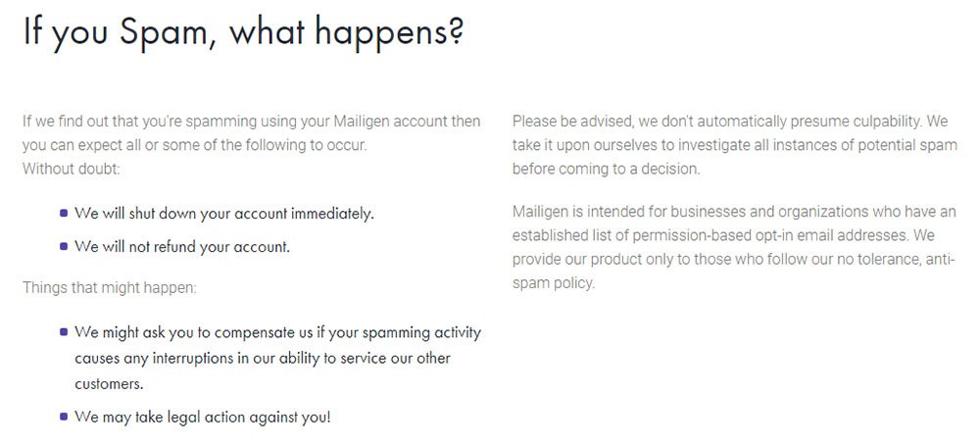Image resolution: width=980 pixels, height=445 pixels.
Task: Click paragraph starting 'Please be advised'
Action: [734, 145]
